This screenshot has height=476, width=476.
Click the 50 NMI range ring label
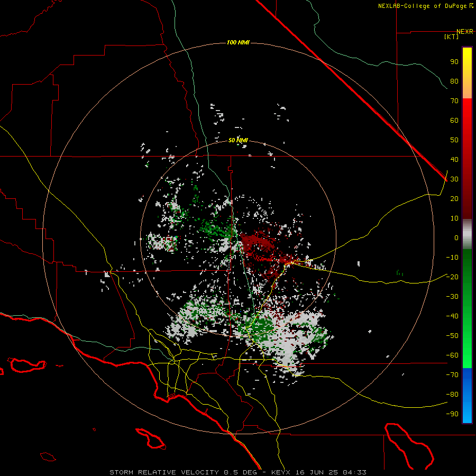click(238, 140)
